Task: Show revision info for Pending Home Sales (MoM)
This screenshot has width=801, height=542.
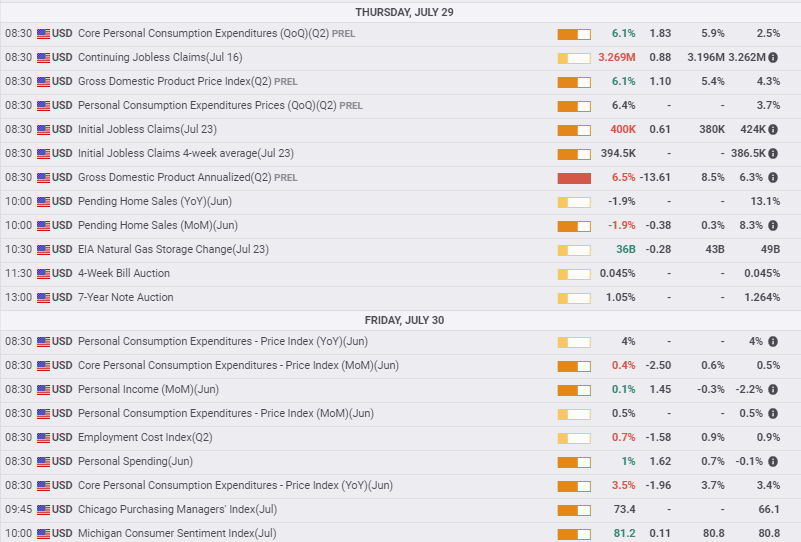Action: (773, 225)
